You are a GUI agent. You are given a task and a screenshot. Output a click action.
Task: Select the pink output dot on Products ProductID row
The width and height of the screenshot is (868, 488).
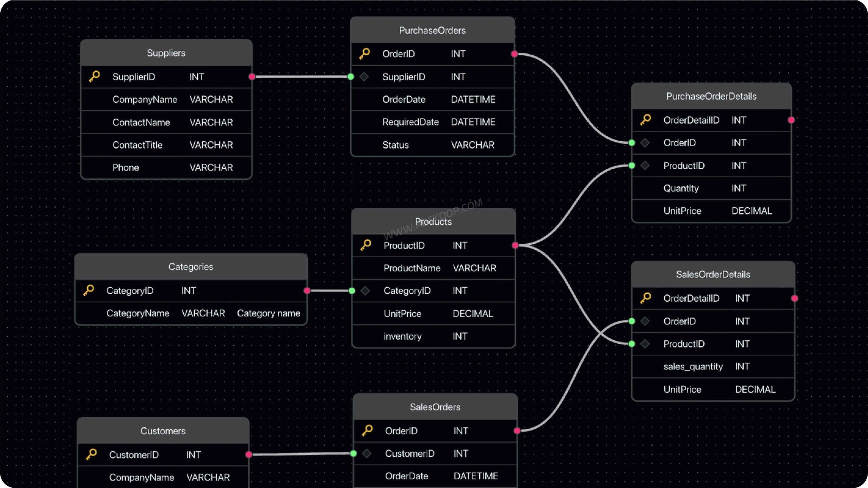click(x=515, y=245)
